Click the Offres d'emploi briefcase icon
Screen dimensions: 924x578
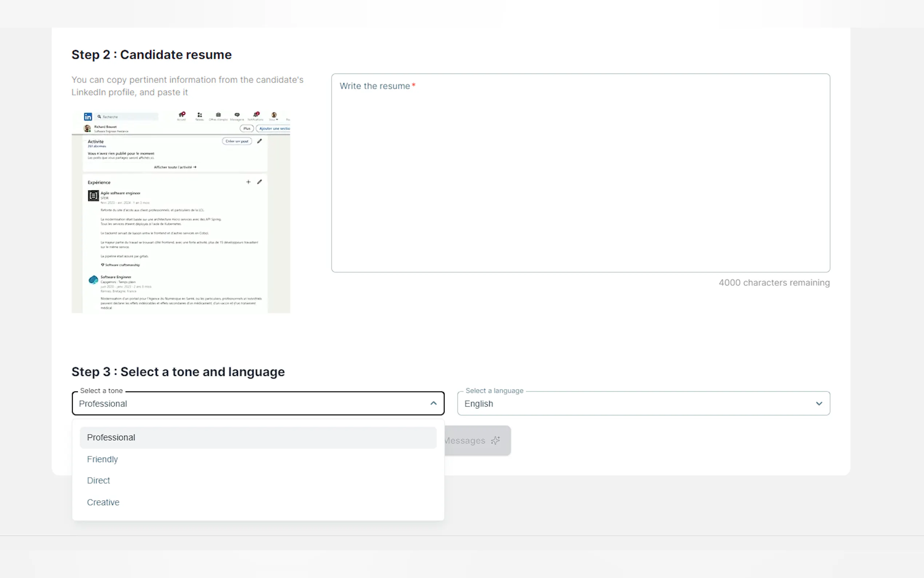tap(218, 115)
